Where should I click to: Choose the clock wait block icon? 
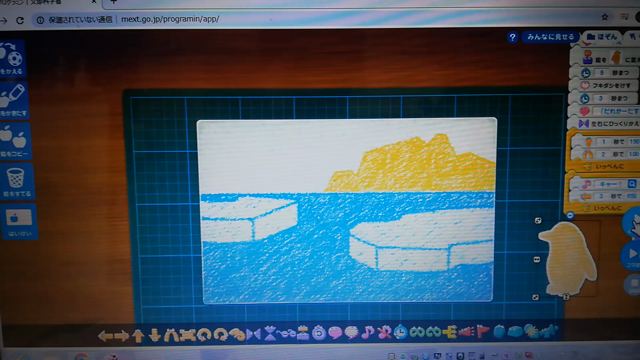coord(401,332)
